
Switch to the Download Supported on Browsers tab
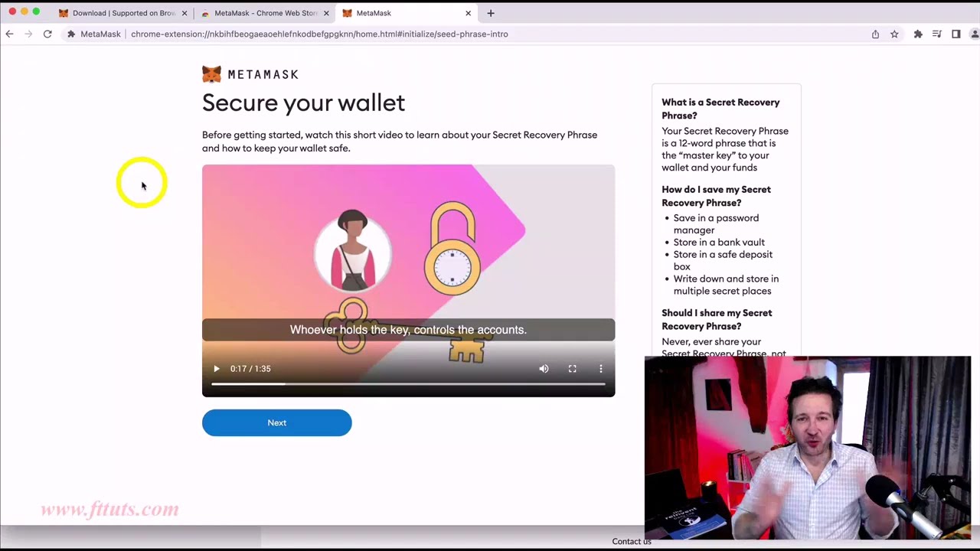point(122,13)
